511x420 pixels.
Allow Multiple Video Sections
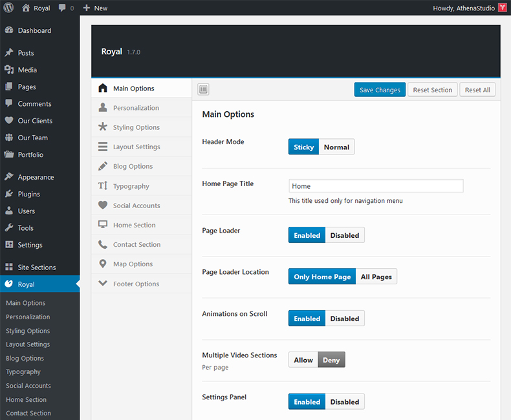303,360
